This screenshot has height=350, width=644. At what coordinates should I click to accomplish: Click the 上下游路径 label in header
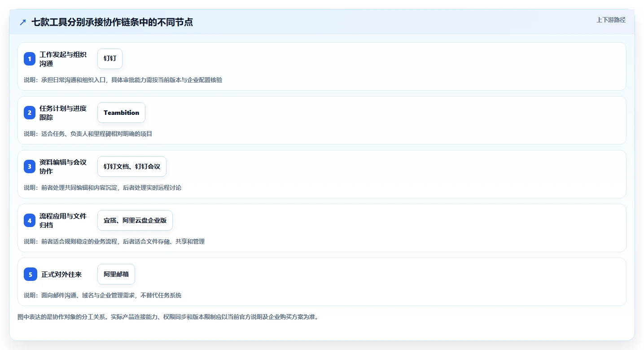click(611, 20)
